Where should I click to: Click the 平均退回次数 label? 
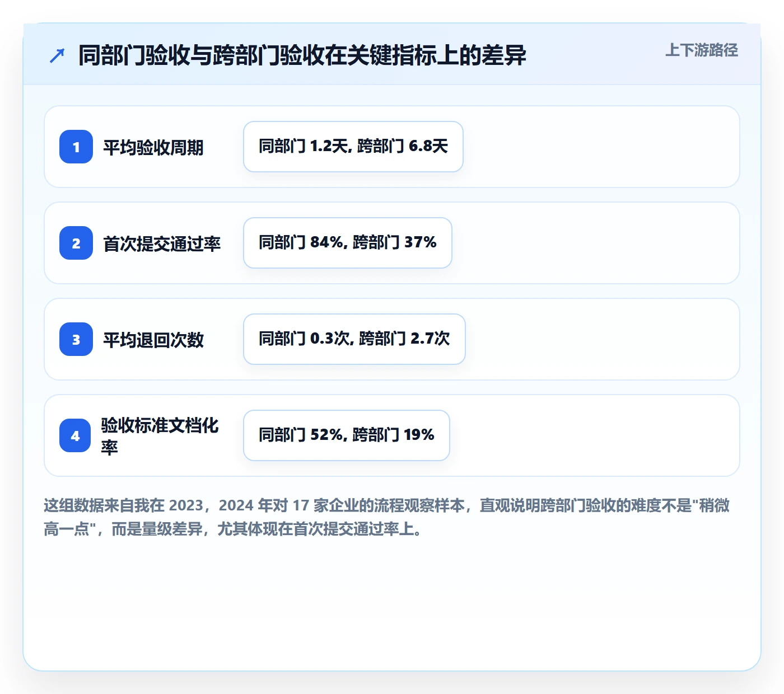pyautogui.click(x=153, y=340)
